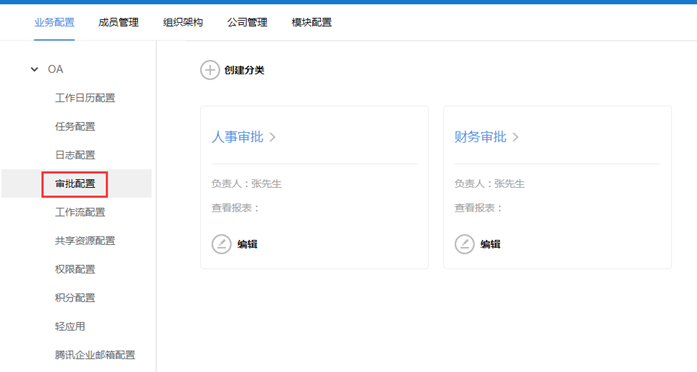This screenshot has width=697, height=372.
Task: Click 负责人：张先生 in 人事审批 card
Action: point(247,184)
